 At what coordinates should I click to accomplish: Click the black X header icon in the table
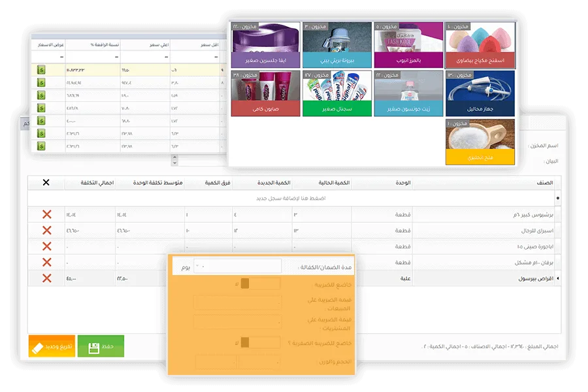tap(46, 182)
